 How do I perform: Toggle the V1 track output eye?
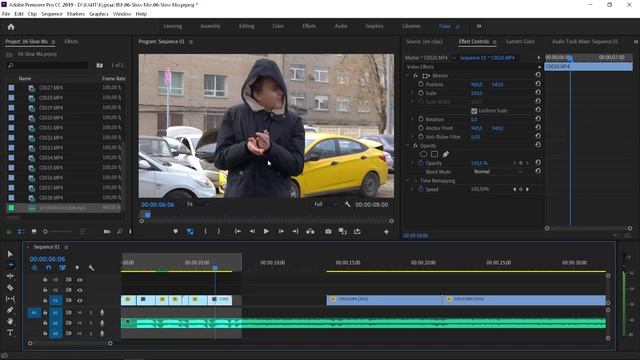click(80, 301)
